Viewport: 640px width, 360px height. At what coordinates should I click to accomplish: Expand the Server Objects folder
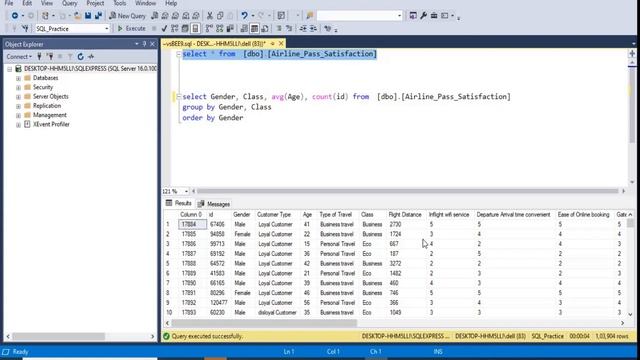click(x=18, y=97)
